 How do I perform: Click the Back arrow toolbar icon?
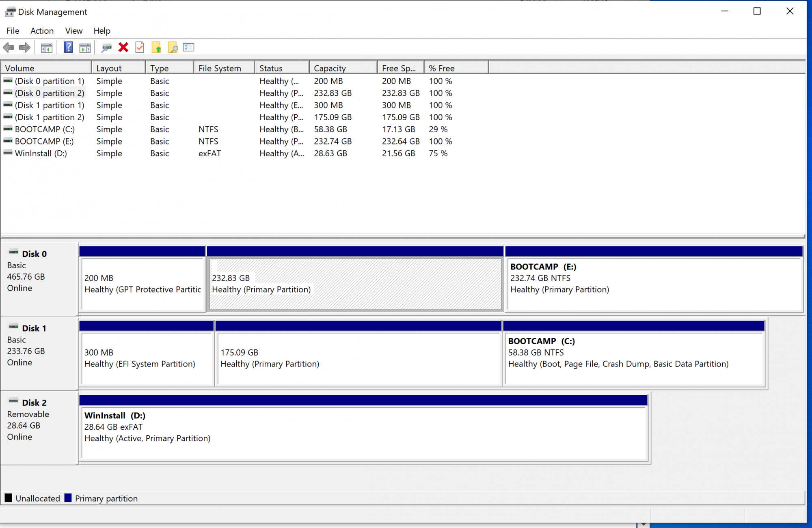tap(9, 48)
